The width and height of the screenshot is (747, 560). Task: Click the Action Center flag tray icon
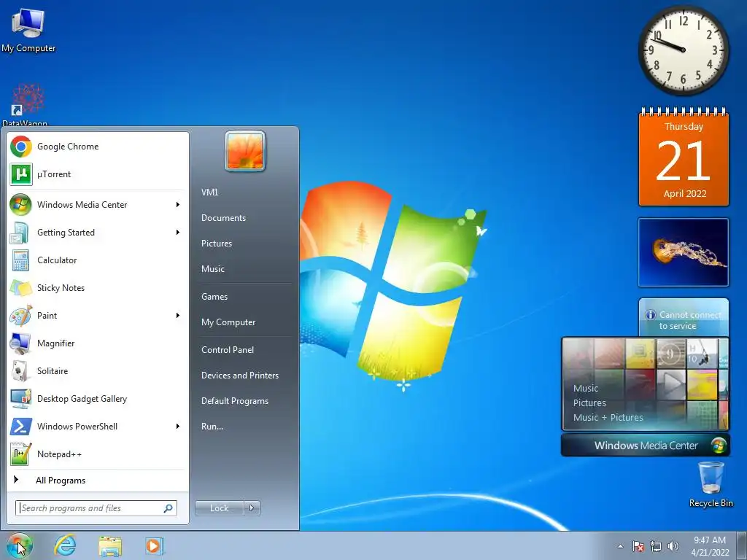click(x=638, y=546)
